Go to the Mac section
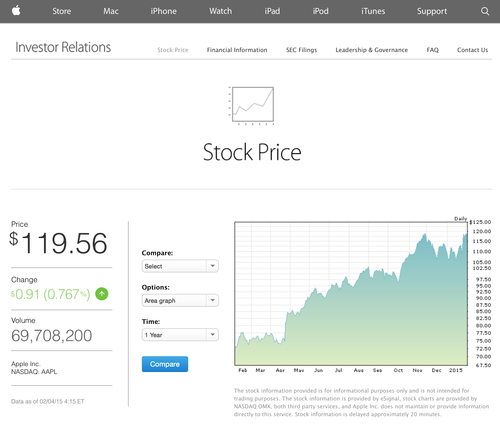Viewport: 500px width, 425px height. click(111, 11)
